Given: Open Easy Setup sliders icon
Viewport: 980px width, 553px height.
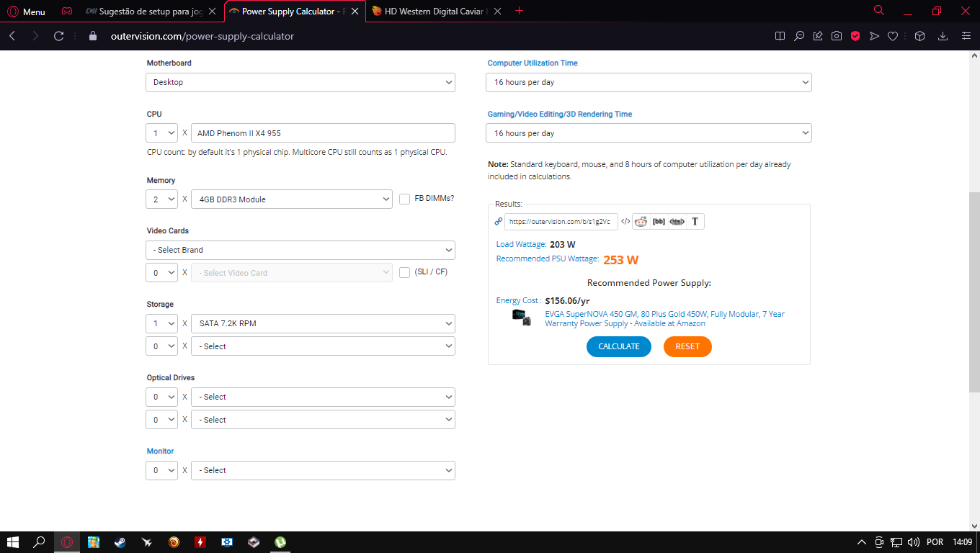Looking at the screenshot, I should (x=966, y=36).
